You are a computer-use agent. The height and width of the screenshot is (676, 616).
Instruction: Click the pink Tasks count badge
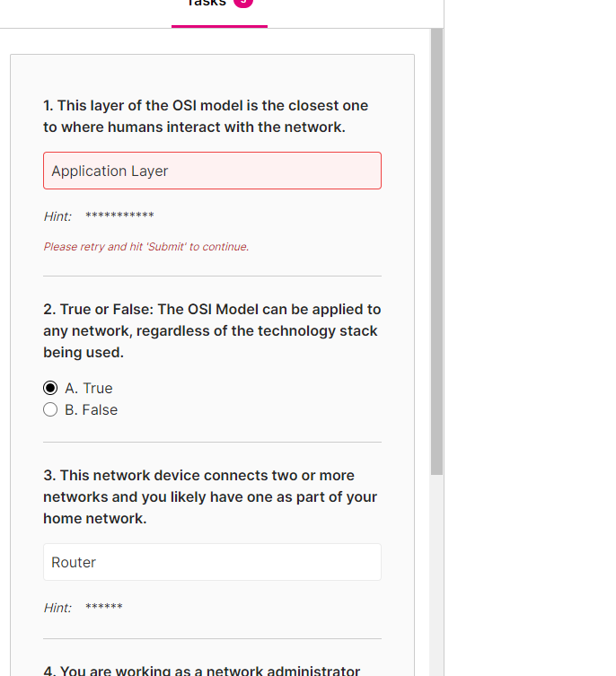tap(243, 3)
